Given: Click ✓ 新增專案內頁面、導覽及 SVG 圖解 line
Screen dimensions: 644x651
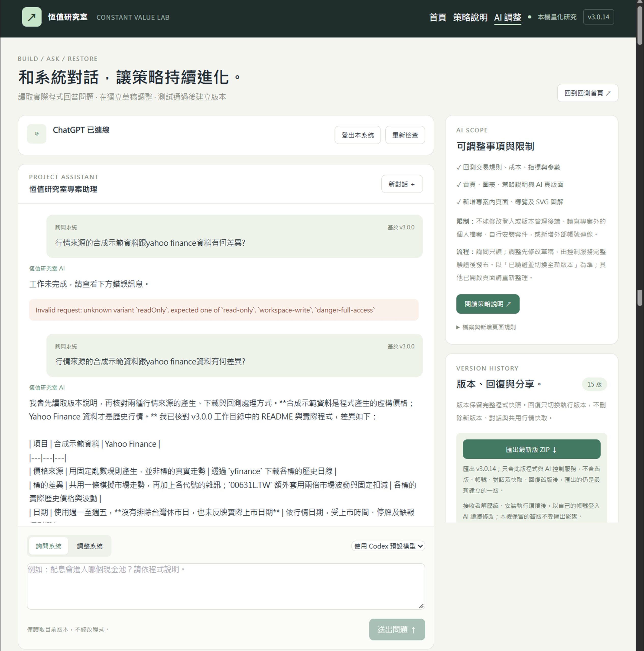Looking at the screenshot, I should click(x=509, y=202).
